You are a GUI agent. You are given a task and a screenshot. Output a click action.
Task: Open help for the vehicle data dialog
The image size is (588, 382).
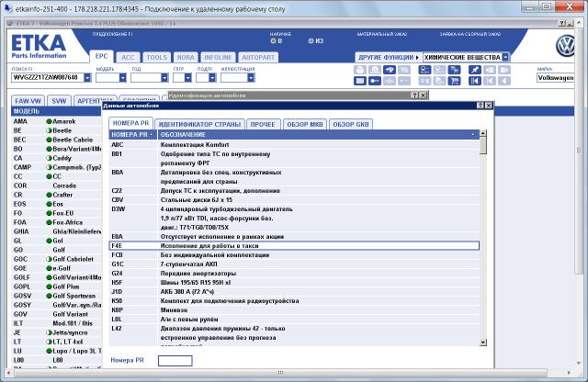point(481,106)
